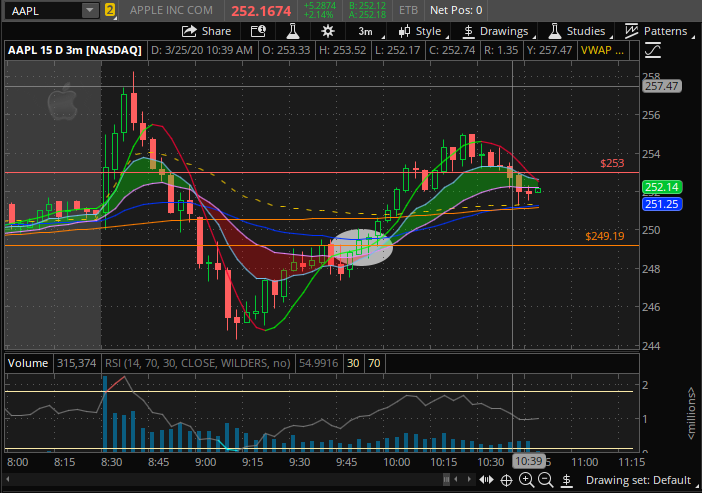Open the info window icon beside Share

click(258, 31)
